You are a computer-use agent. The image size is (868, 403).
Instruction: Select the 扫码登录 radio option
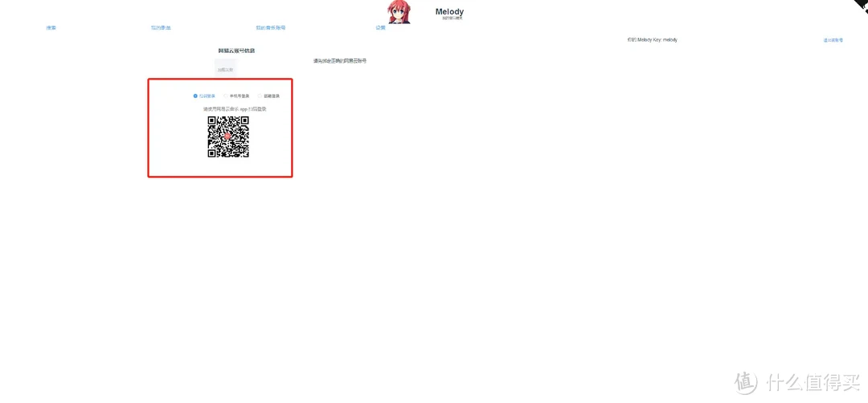pyautogui.click(x=204, y=96)
